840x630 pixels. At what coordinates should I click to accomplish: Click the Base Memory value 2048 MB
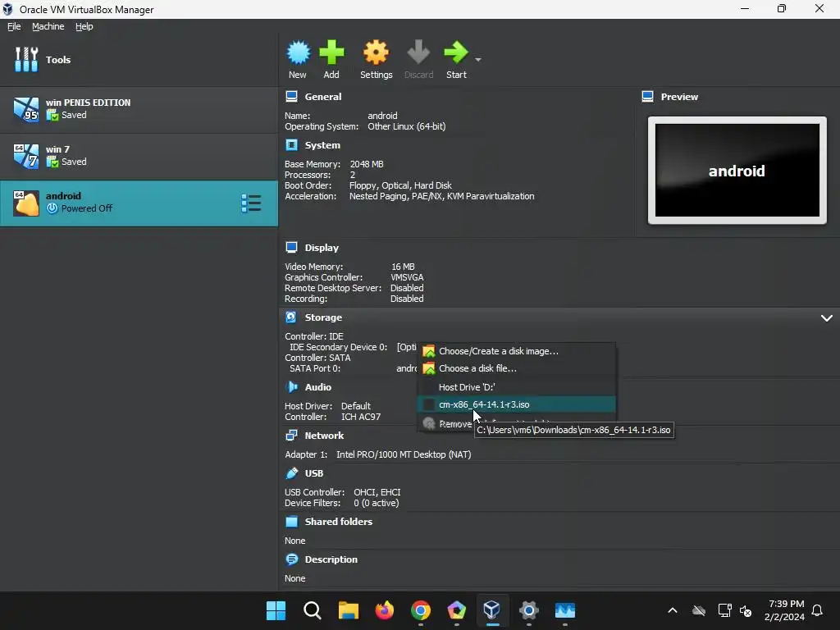[367, 164]
